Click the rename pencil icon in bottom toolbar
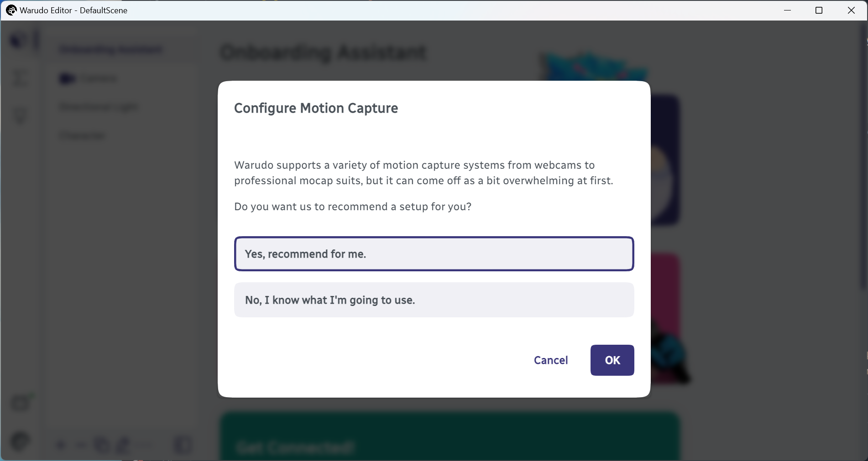 pyautogui.click(x=123, y=445)
